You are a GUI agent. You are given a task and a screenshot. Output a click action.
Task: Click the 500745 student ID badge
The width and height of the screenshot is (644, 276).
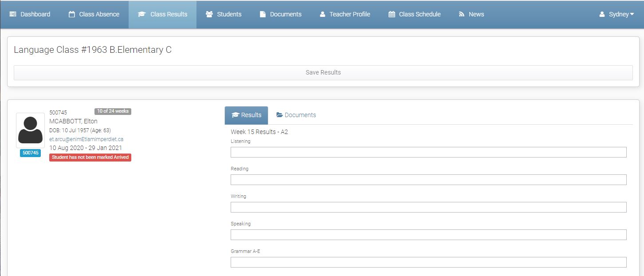[x=30, y=153]
